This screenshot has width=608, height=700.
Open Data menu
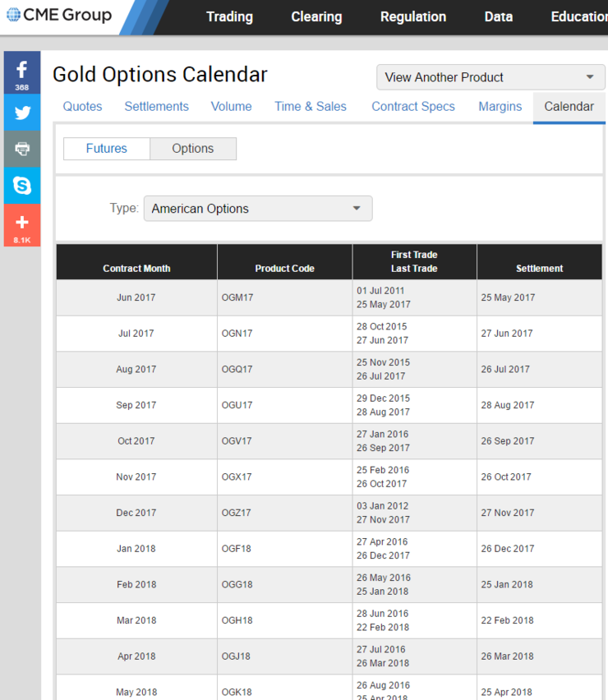tap(499, 17)
